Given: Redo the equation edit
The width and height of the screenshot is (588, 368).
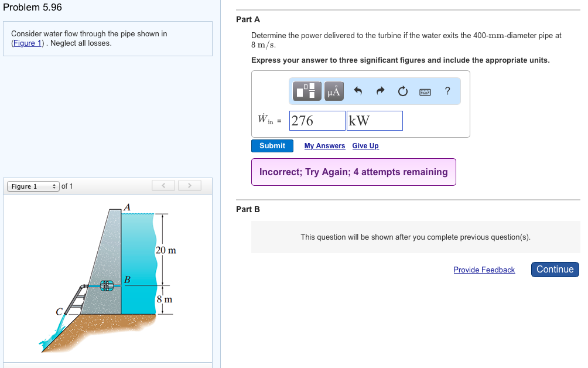Looking at the screenshot, I should pyautogui.click(x=380, y=90).
